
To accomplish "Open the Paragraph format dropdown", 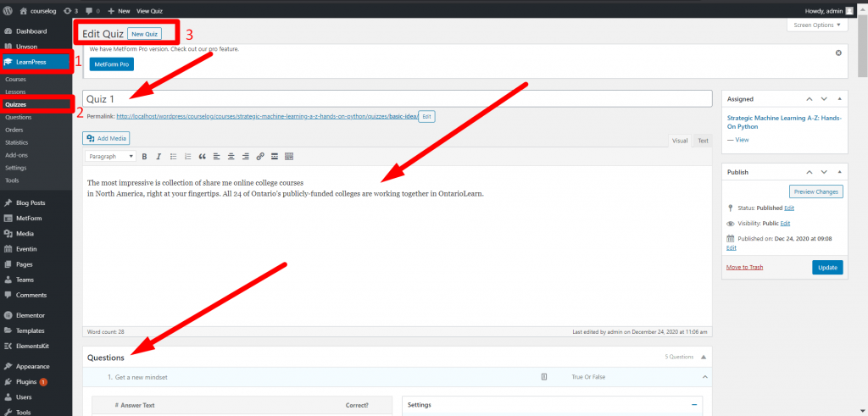I will (111, 157).
